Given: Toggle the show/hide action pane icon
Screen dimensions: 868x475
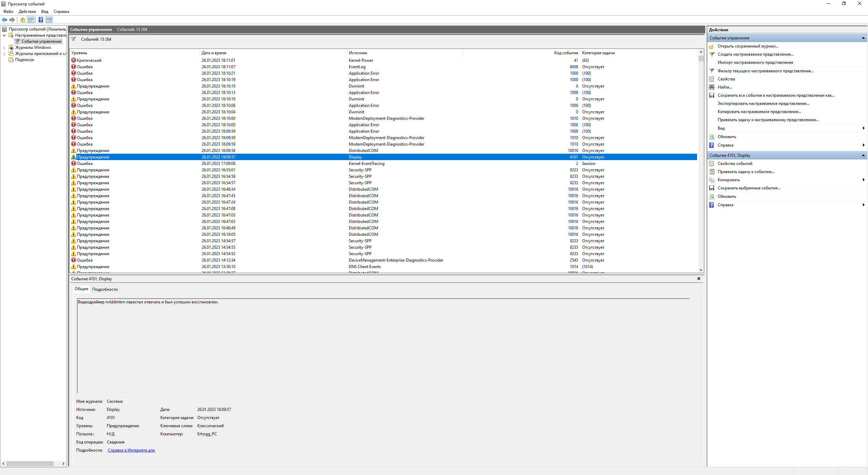Looking at the screenshot, I should coord(49,20).
